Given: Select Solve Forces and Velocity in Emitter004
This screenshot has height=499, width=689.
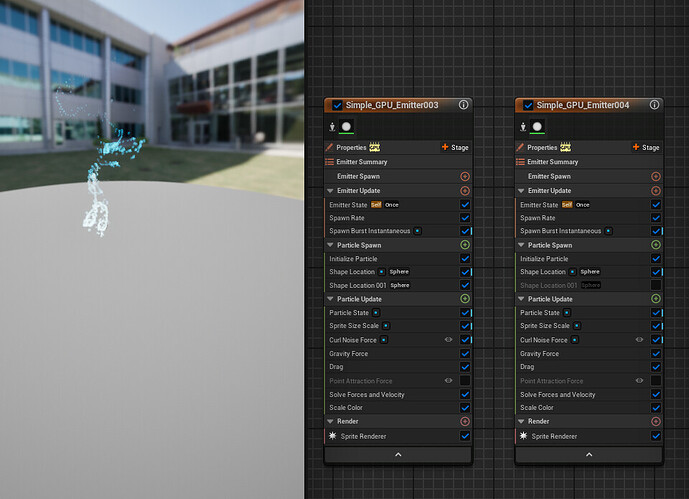Looking at the screenshot, I should (589, 394).
